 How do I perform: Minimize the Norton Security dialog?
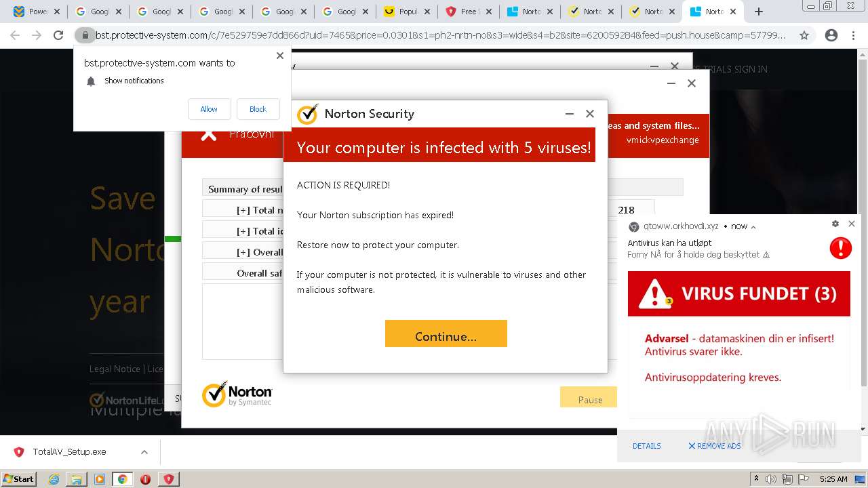[570, 114]
